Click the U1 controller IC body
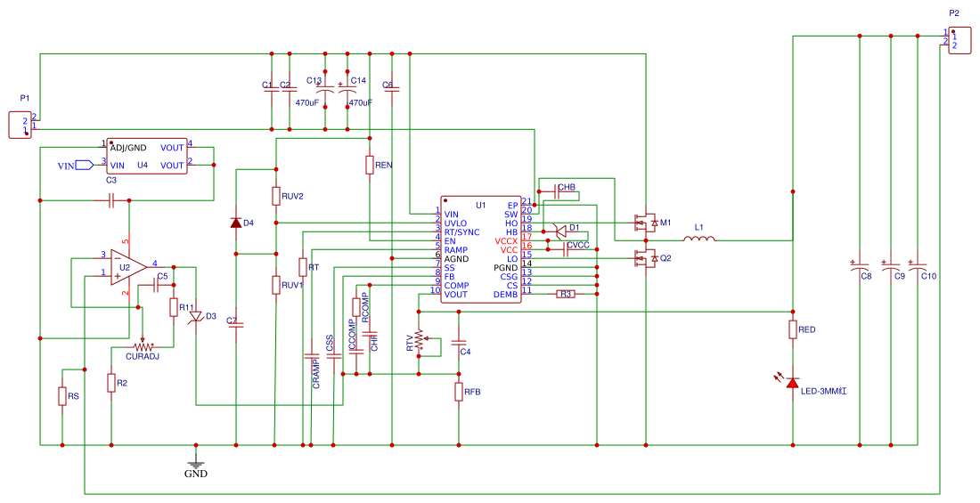980x503 pixels. point(479,249)
